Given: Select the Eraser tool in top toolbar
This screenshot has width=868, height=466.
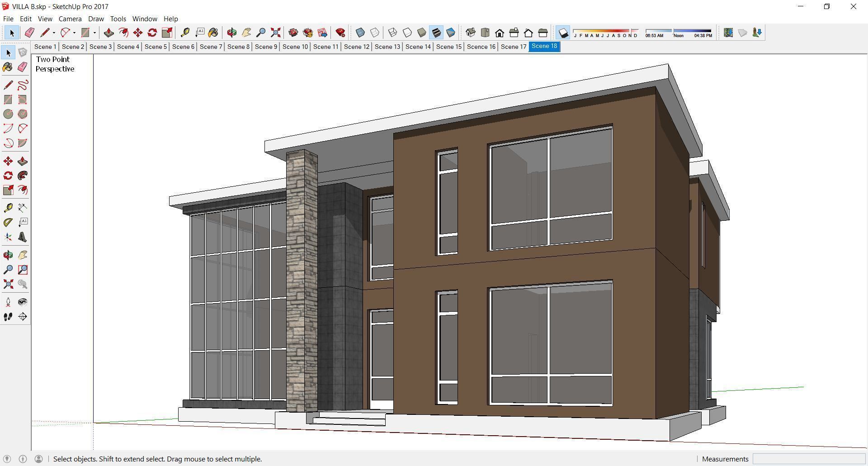Looking at the screenshot, I should pos(29,33).
